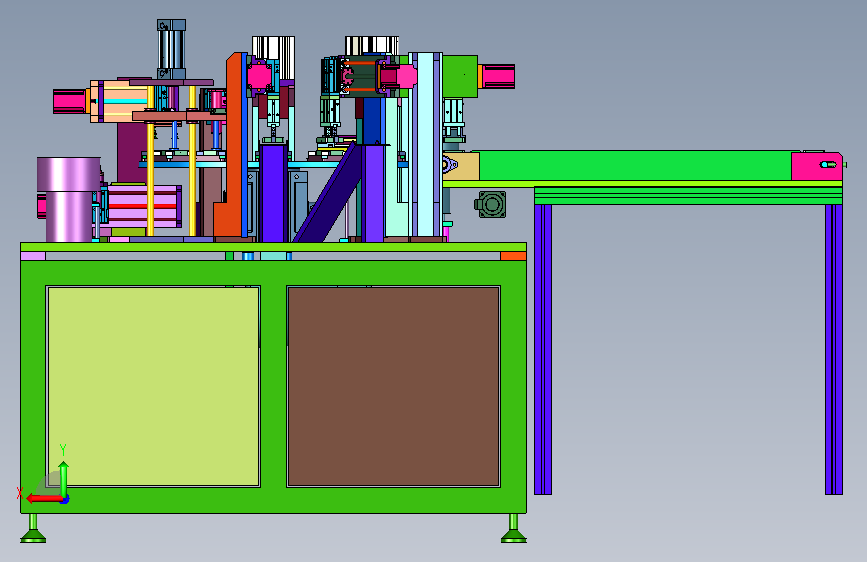Select the brown cabinet door panel
The width and height of the screenshot is (867, 562).
[x=393, y=386]
